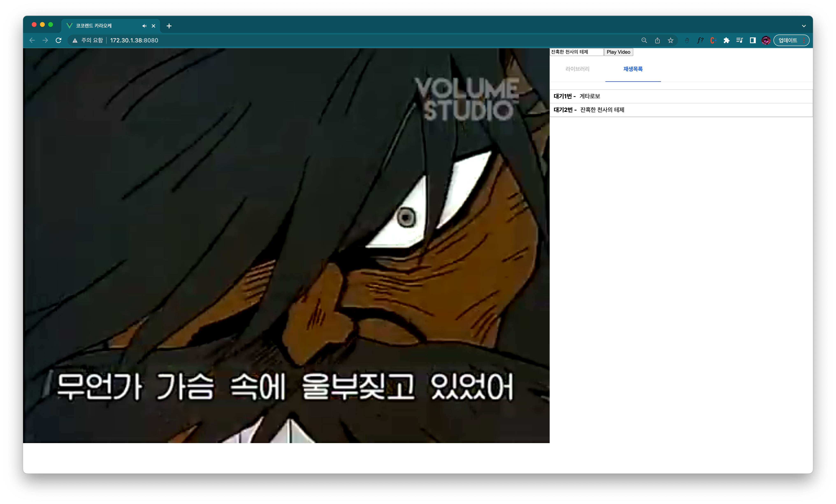Open the zoom magnifier icon in address bar
The width and height of the screenshot is (836, 504).
point(644,40)
